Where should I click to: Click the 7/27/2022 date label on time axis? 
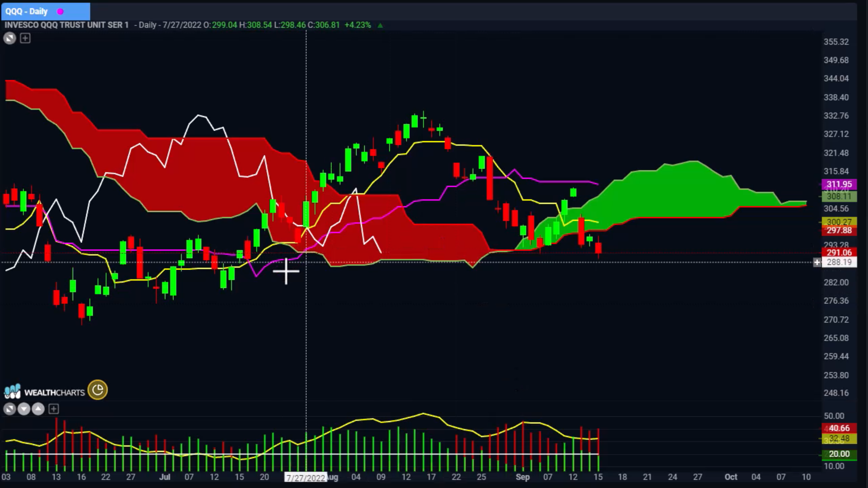306,478
